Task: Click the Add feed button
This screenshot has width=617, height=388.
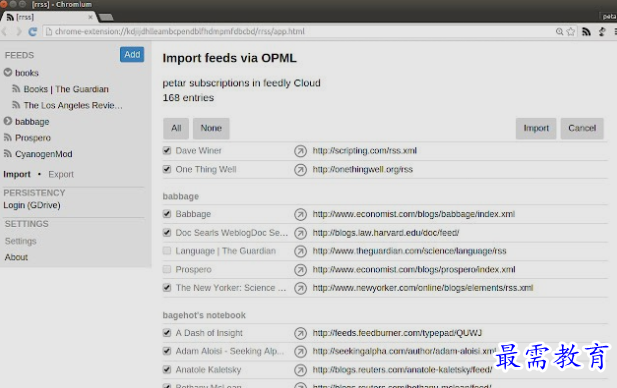Action: point(132,55)
